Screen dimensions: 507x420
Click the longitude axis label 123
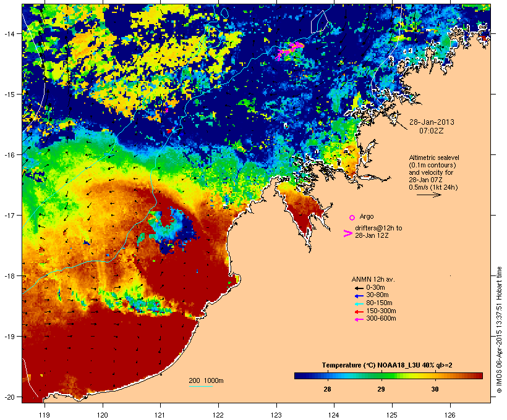click(276, 415)
